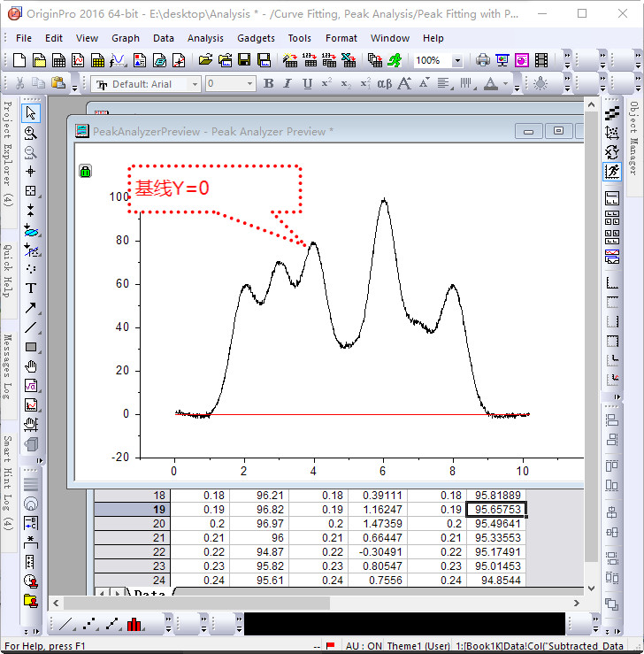Select the Screen Reader crosshair tool

pos(30,172)
